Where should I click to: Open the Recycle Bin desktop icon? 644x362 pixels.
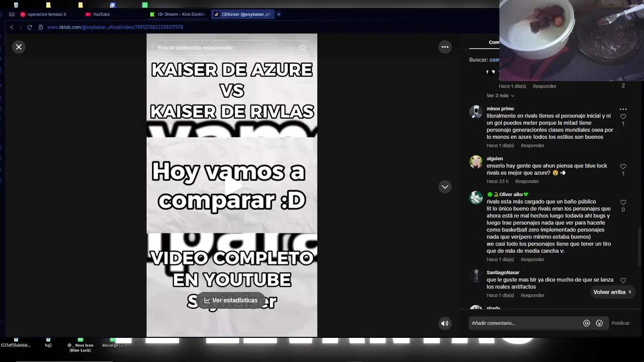click(16, 5)
